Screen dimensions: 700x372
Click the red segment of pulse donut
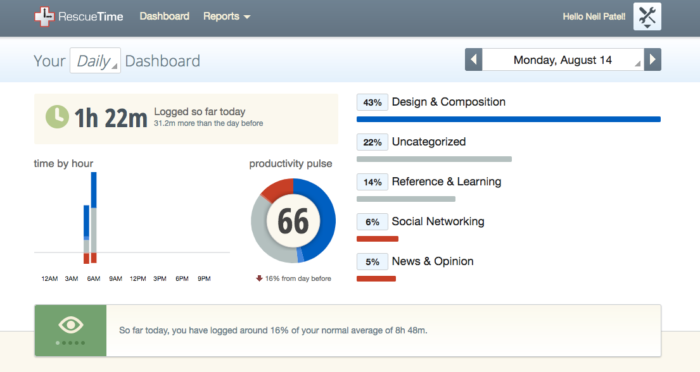click(x=278, y=189)
